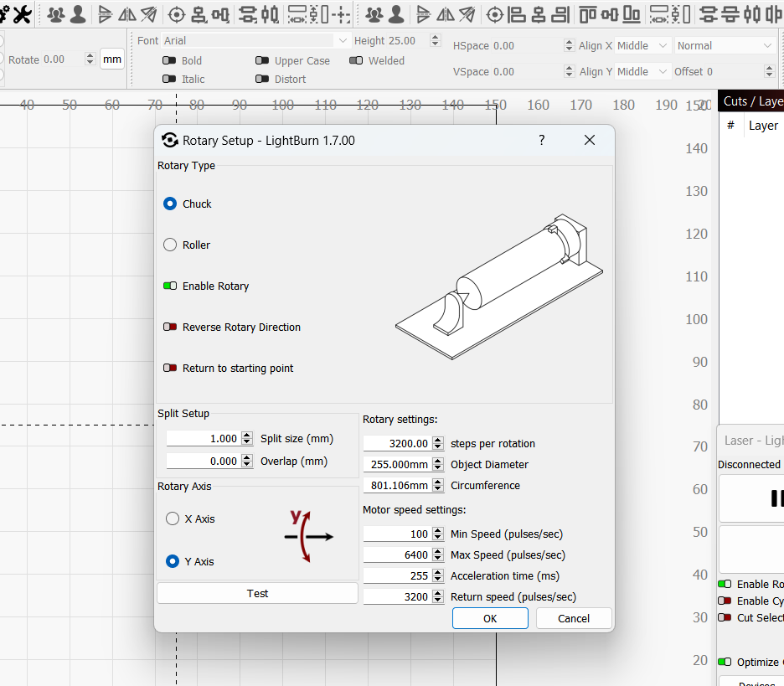Image resolution: width=784 pixels, height=686 pixels.
Task: Click the Align Left Edges icon
Action: 517,14
